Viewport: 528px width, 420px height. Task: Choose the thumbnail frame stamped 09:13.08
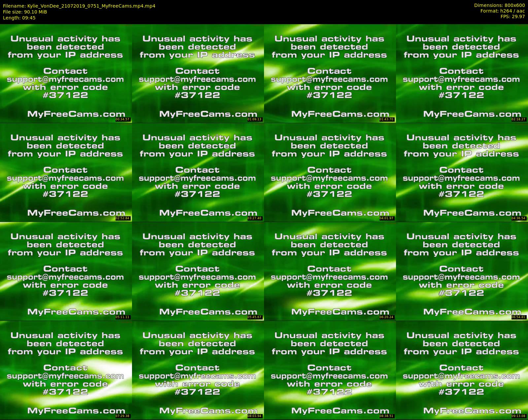(x=462, y=370)
